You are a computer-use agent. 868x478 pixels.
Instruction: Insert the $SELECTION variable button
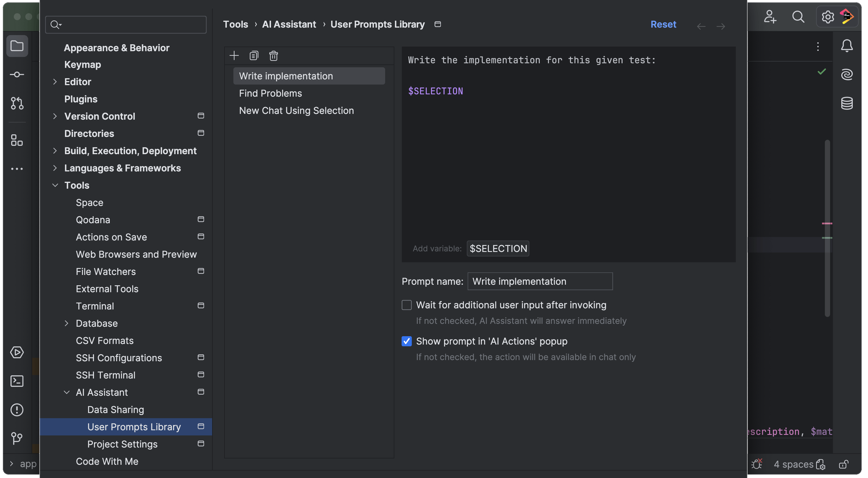(498, 248)
